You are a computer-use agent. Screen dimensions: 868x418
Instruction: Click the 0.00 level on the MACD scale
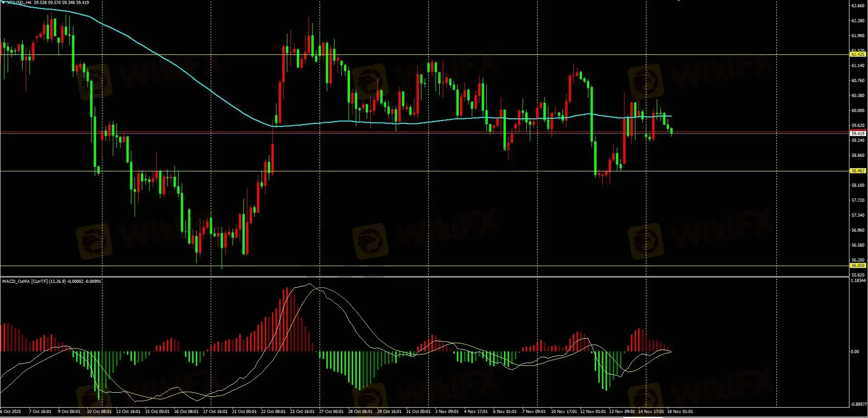[854, 352]
